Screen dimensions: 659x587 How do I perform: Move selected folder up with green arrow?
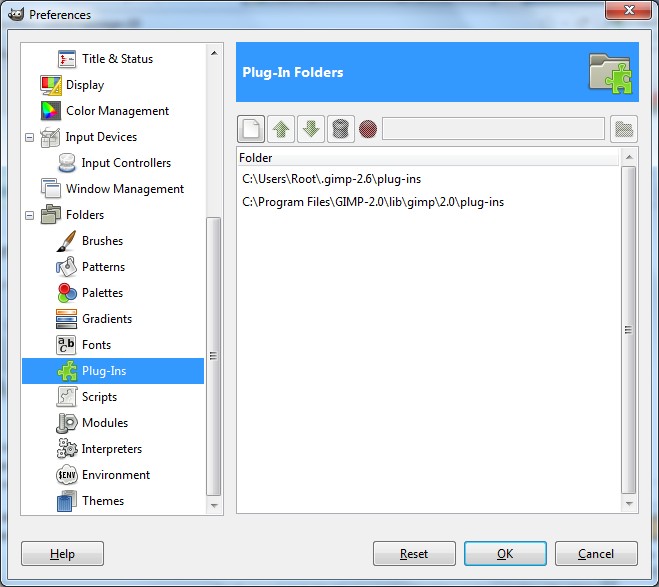point(281,129)
